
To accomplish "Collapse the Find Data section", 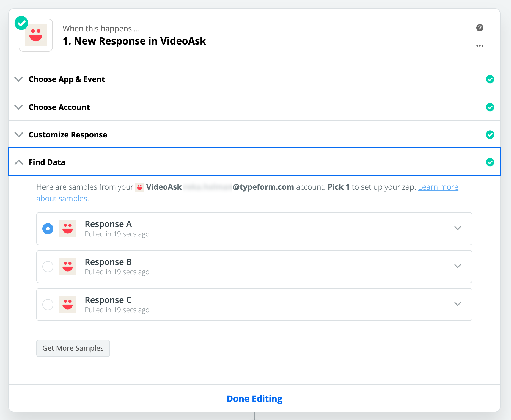I will (x=19, y=162).
